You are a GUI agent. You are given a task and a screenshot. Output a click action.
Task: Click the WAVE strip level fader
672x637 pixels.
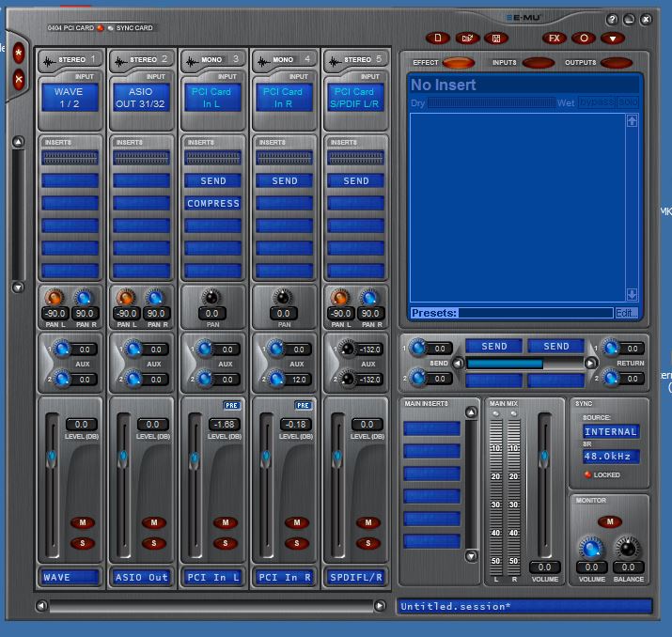[x=52, y=458]
